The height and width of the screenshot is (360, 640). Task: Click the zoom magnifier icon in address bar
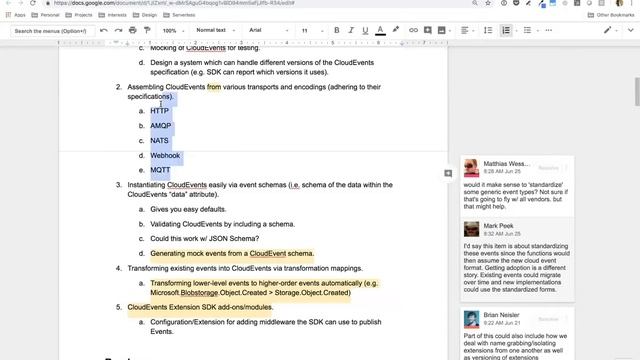475,3
